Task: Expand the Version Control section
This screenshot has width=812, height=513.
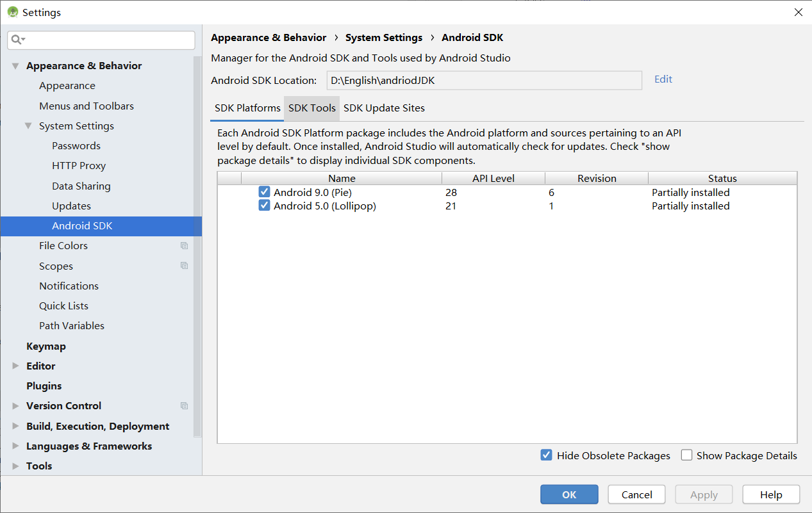Action: (x=15, y=406)
